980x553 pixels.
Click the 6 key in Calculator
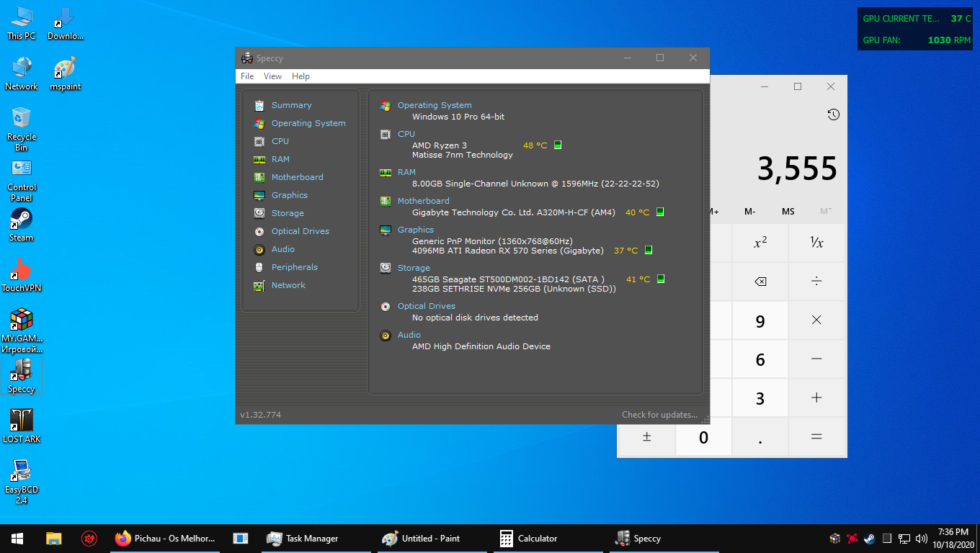click(x=760, y=359)
